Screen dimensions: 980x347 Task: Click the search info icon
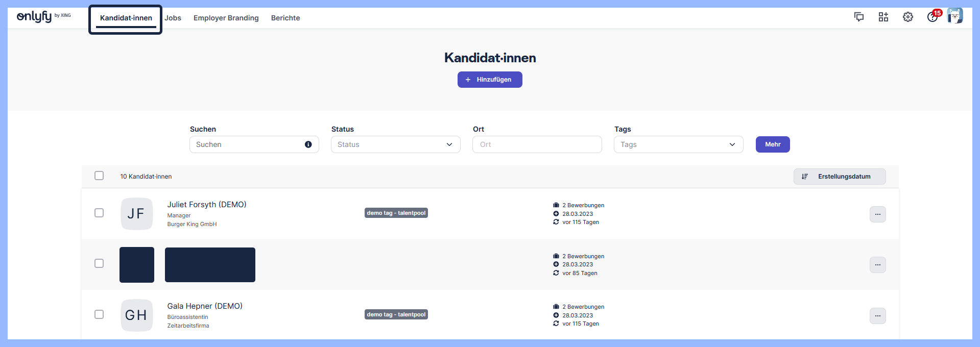308,144
